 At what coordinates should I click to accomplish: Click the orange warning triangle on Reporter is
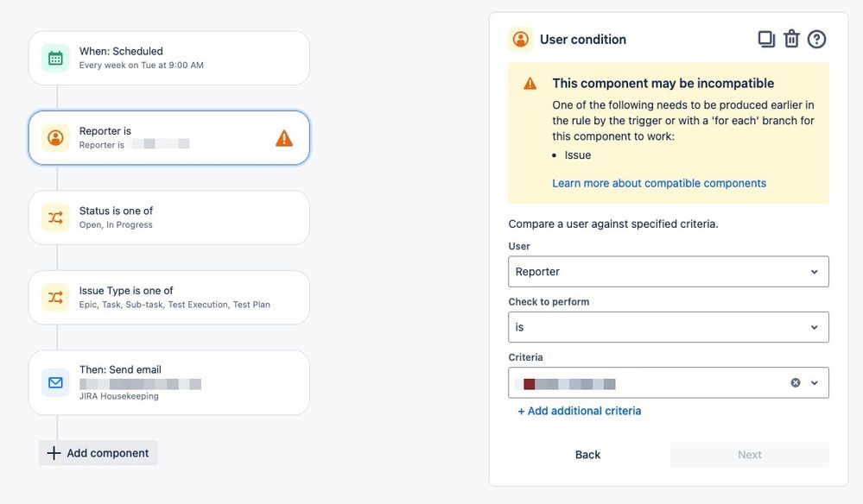coord(284,138)
